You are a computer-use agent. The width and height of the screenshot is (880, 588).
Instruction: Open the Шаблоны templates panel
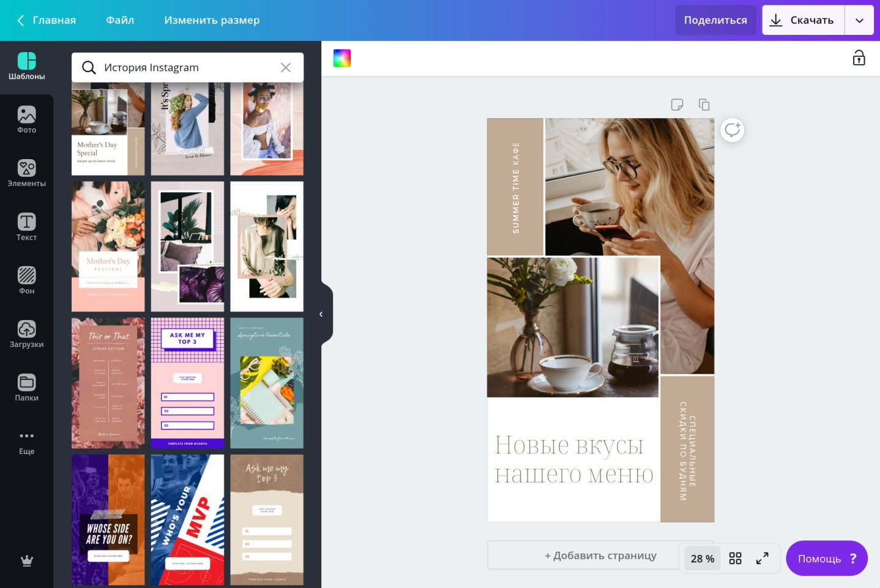[26, 67]
